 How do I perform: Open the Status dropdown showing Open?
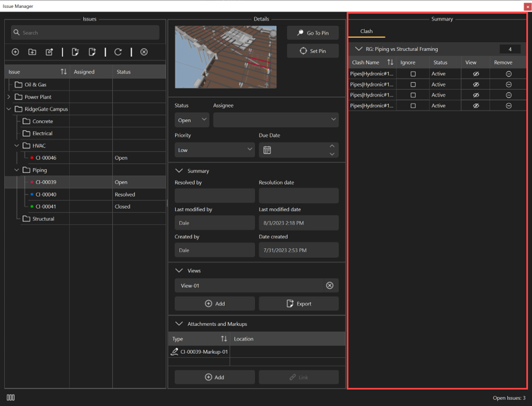tap(192, 120)
